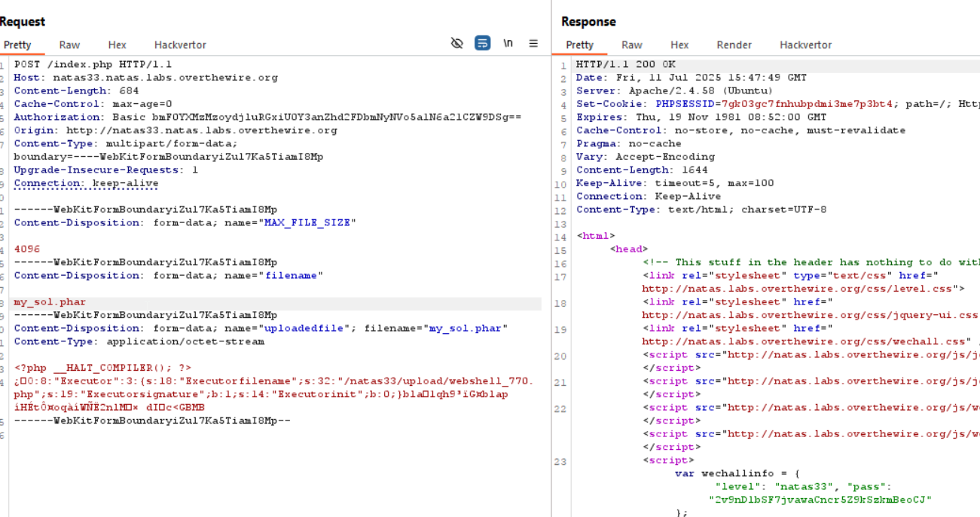Click the "This stuff in the header" comment
The height and width of the screenshot is (517, 980).
(811, 262)
